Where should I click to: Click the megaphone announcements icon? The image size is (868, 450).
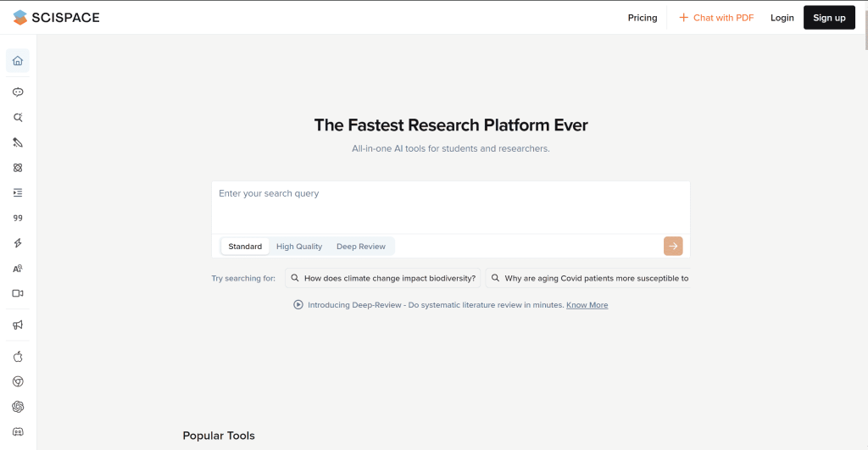point(18,325)
